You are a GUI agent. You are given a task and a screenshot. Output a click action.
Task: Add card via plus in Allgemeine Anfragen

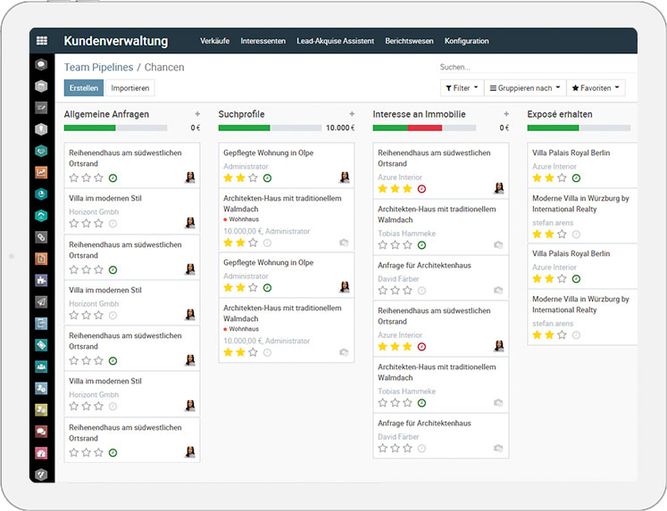197,114
